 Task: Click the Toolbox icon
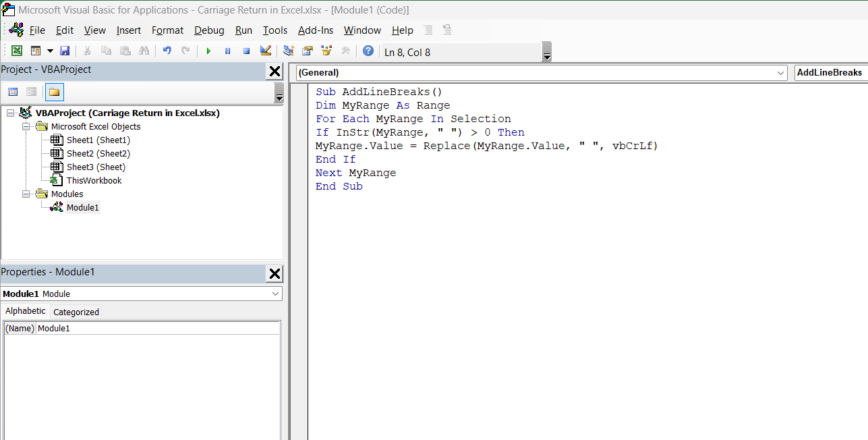(345, 51)
